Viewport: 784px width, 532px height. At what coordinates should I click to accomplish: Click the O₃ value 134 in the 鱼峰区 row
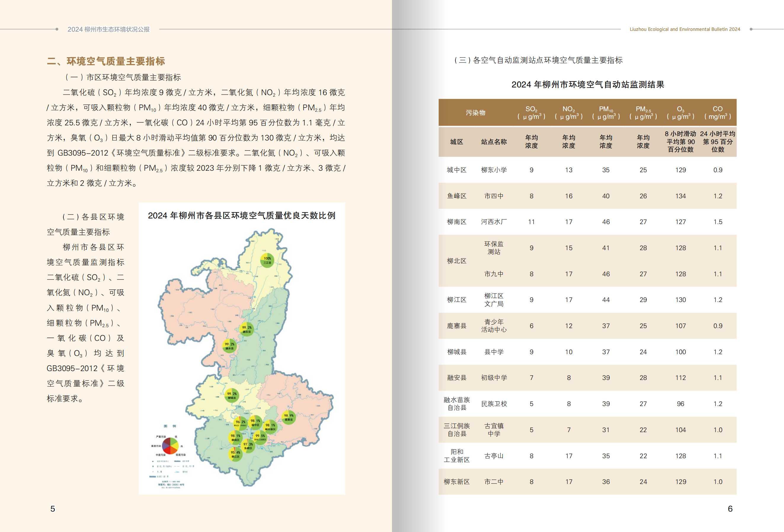click(x=680, y=196)
